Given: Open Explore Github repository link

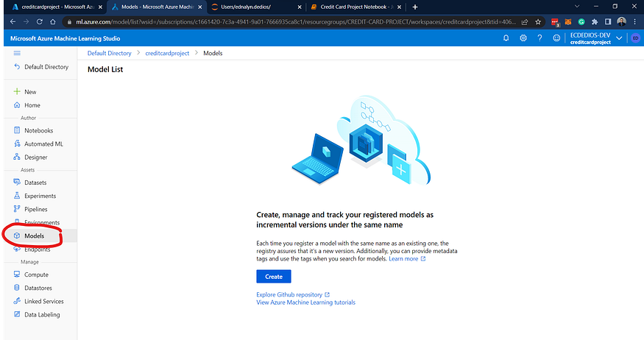Looking at the screenshot, I should tap(293, 294).
